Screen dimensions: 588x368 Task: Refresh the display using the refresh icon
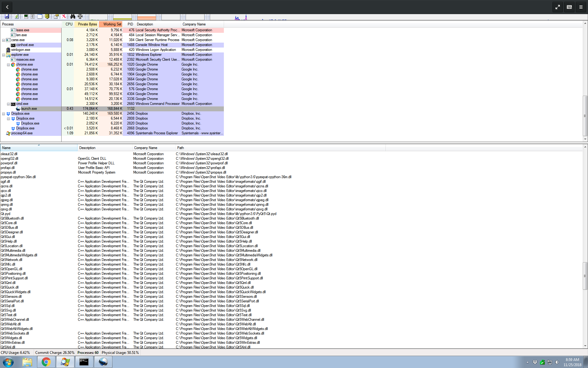pos(17,16)
